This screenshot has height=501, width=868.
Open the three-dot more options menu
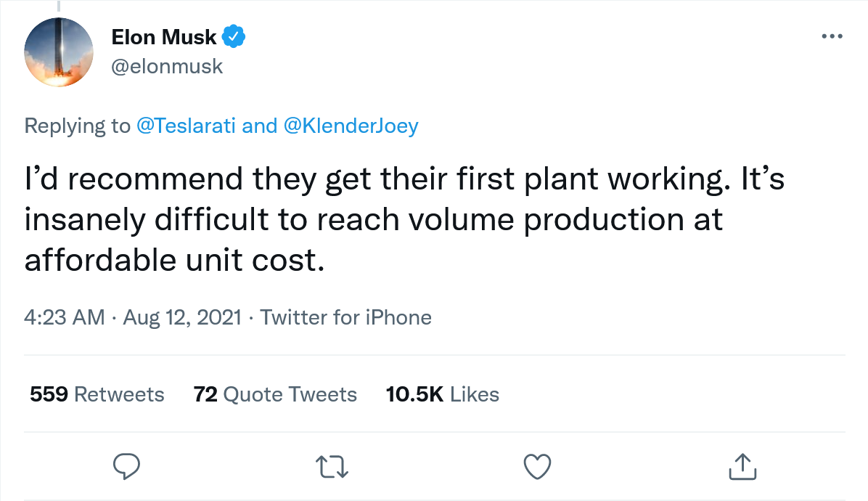[831, 37]
